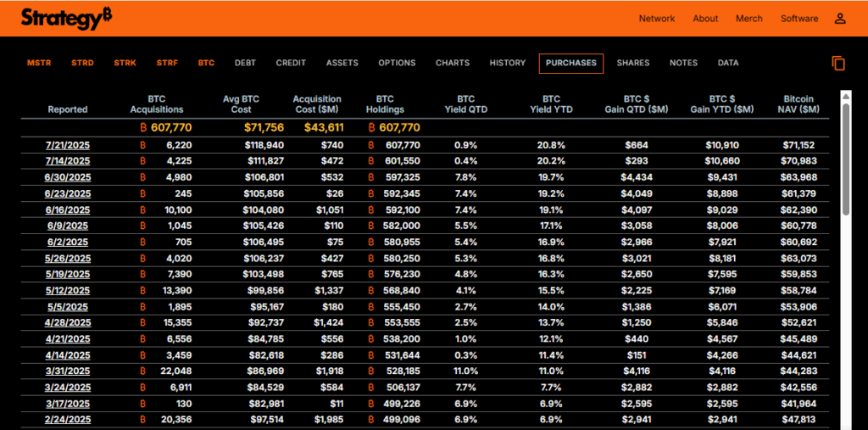Switch to the STRD tab
The height and width of the screenshot is (430, 868).
point(82,63)
